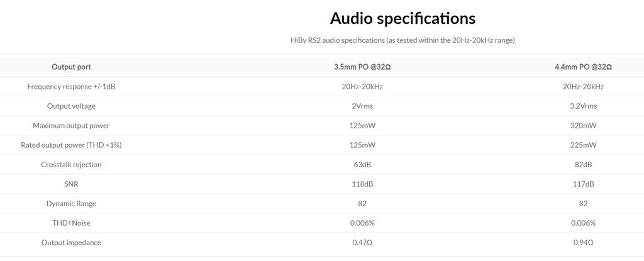Viewport: 644px width, 261px height.
Task: Click the 0.94Ω output impedance value
Action: (x=583, y=242)
